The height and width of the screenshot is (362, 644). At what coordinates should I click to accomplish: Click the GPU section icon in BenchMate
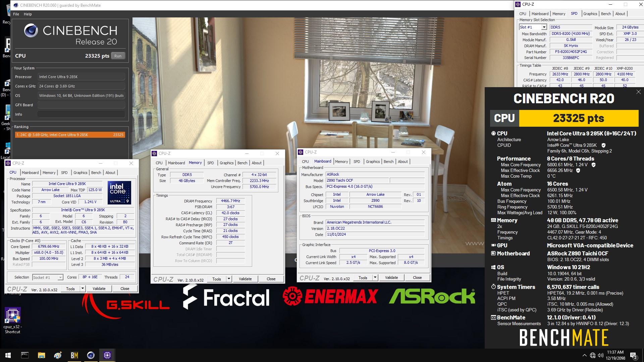(x=493, y=245)
